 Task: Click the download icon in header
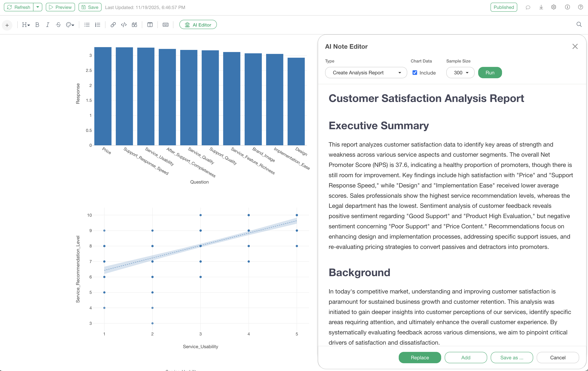click(x=541, y=7)
